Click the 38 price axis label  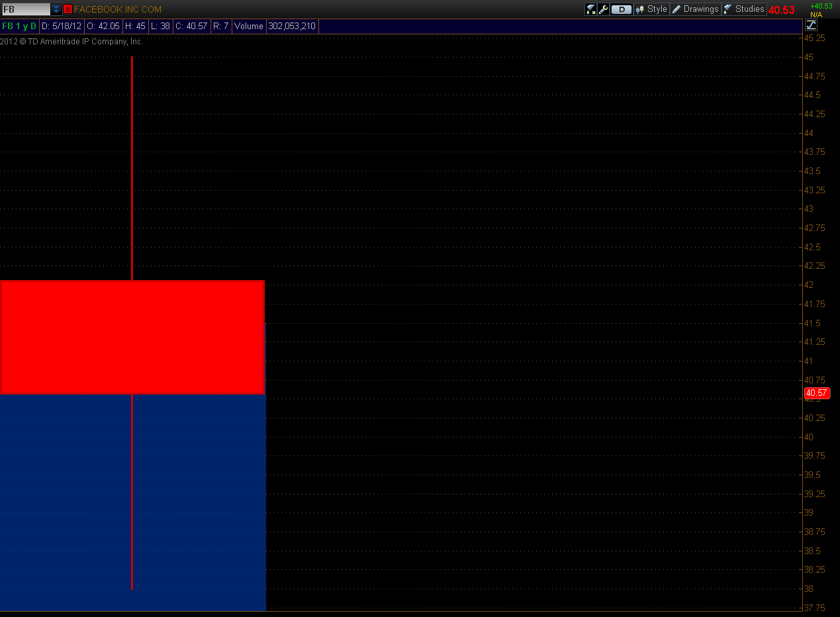coord(808,589)
